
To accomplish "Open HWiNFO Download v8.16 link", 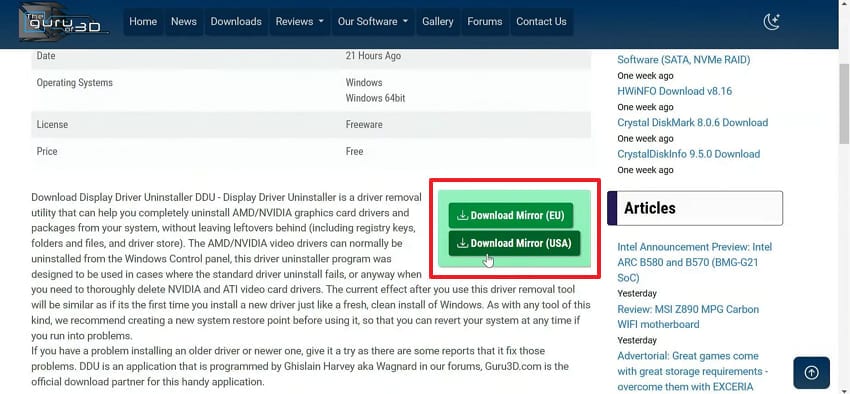I will [674, 91].
